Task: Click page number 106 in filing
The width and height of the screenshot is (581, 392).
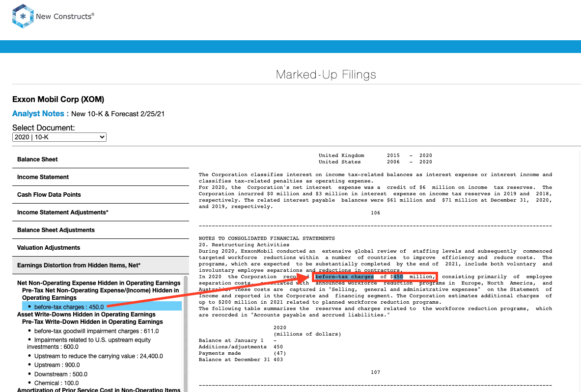Action: point(375,213)
